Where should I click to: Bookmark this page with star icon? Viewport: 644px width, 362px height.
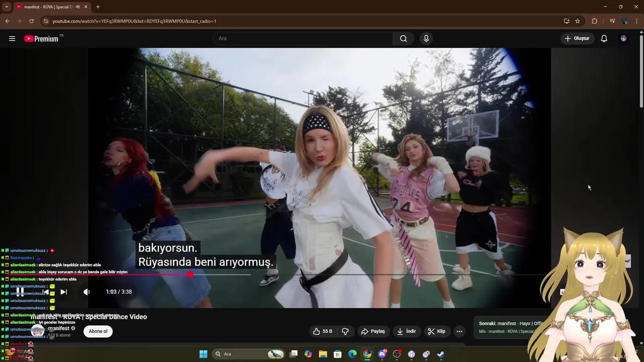(578, 21)
